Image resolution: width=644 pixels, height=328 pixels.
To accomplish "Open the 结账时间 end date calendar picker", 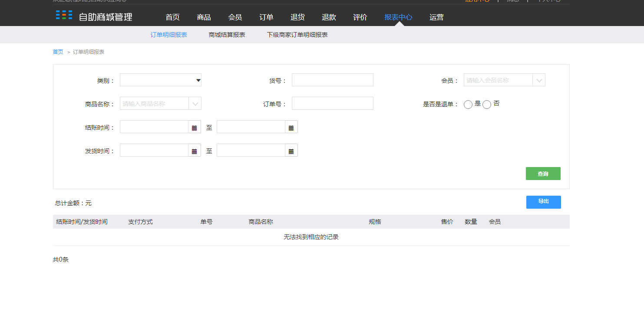I will point(291,127).
